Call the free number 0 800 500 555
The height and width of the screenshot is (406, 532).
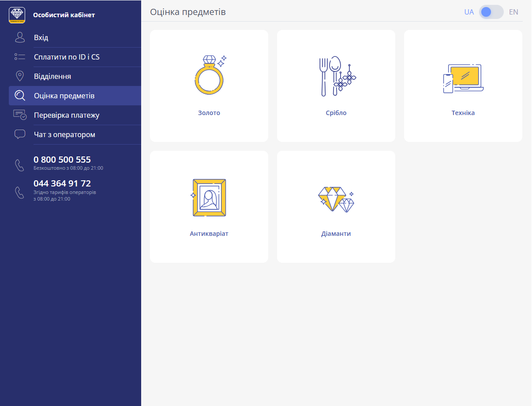tap(62, 160)
